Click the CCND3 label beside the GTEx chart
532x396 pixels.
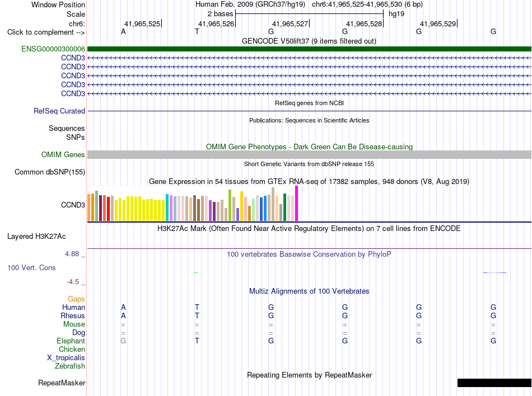pyautogui.click(x=73, y=205)
